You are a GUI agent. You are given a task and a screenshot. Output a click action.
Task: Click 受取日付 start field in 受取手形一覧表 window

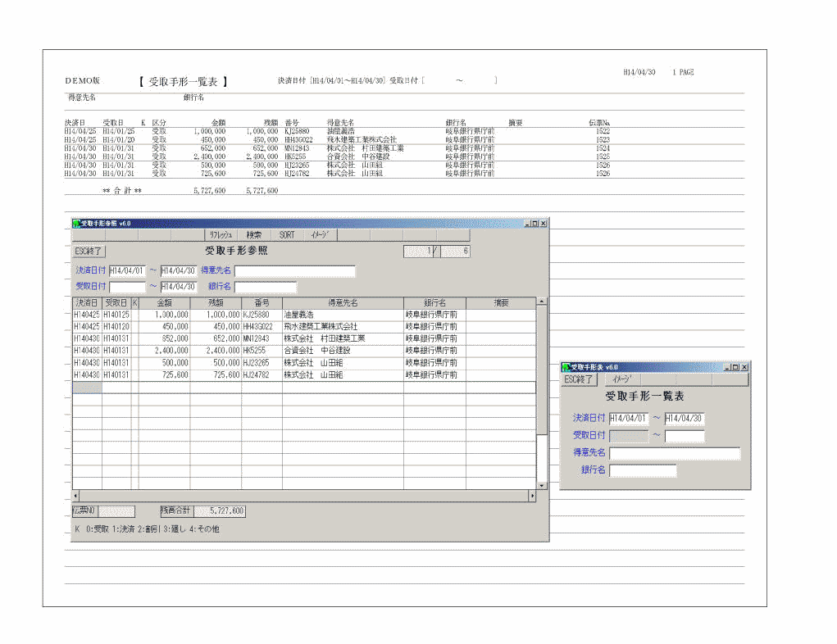click(629, 436)
